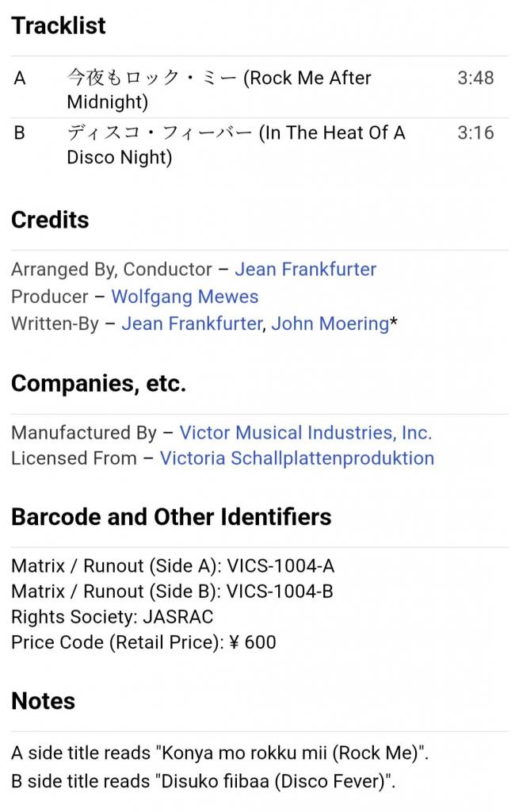The width and height of the screenshot is (519, 812).
Task: Click the 3:48 track duration
Action: coord(475,78)
